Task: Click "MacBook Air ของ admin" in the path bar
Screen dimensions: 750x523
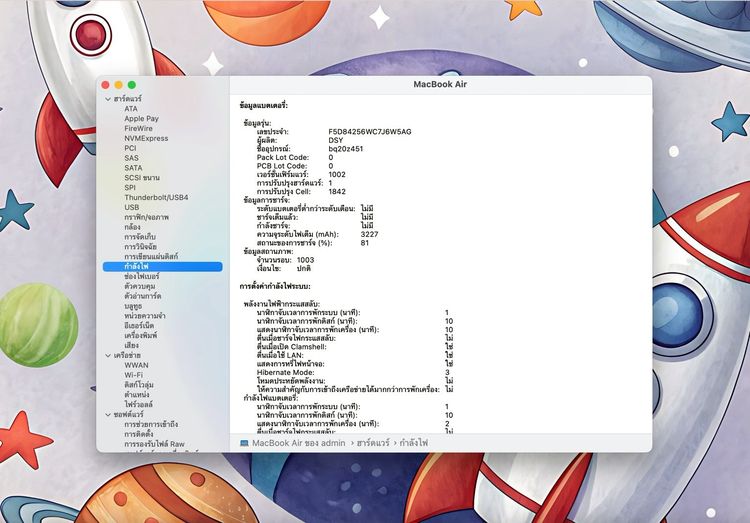Action: pos(299,443)
